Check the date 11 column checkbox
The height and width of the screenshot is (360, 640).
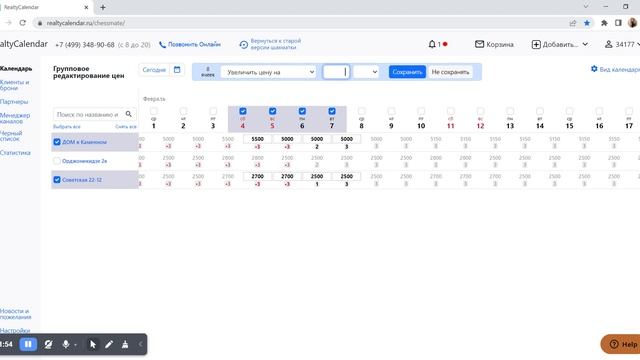[x=451, y=111]
